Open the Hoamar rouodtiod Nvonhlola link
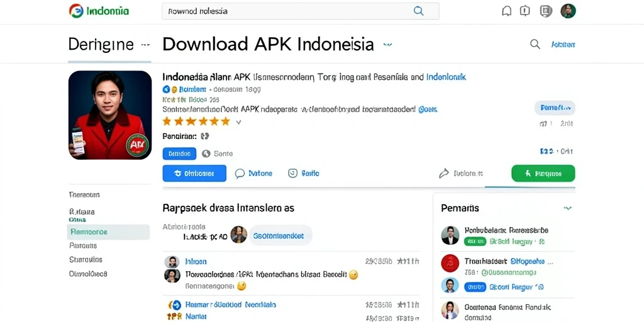This screenshot has height=322, width=644. click(231, 305)
